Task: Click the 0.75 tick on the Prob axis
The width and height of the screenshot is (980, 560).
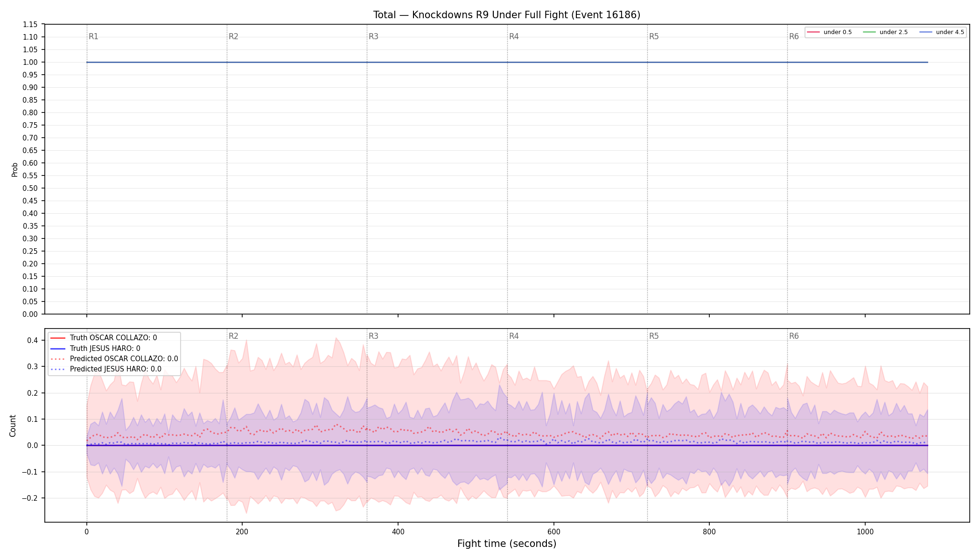Action: point(30,125)
